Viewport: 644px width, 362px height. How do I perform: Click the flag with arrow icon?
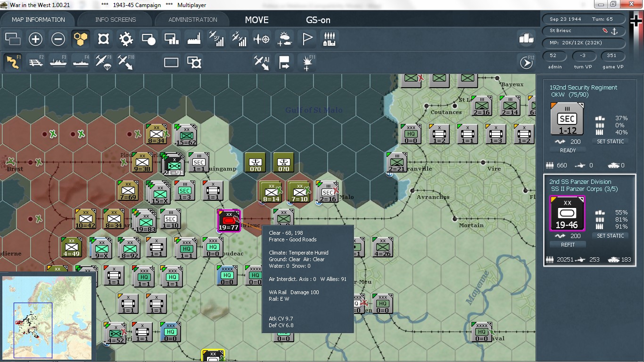(x=284, y=62)
